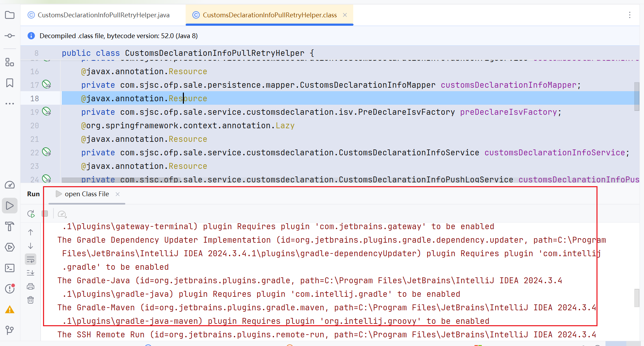Image resolution: width=644 pixels, height=346 pixels.
Task: Click line number 23 in gutter
Action: click(x=35, y=166)
